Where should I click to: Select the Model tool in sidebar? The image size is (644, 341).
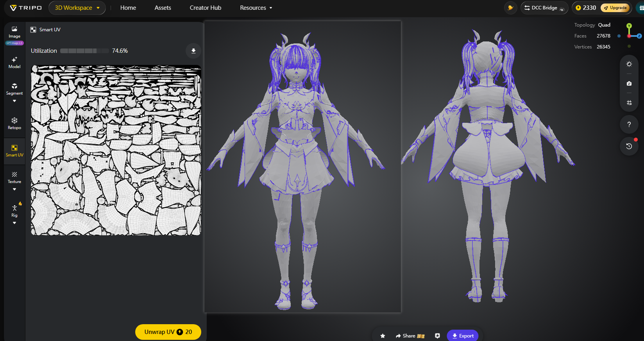(14, 63)
